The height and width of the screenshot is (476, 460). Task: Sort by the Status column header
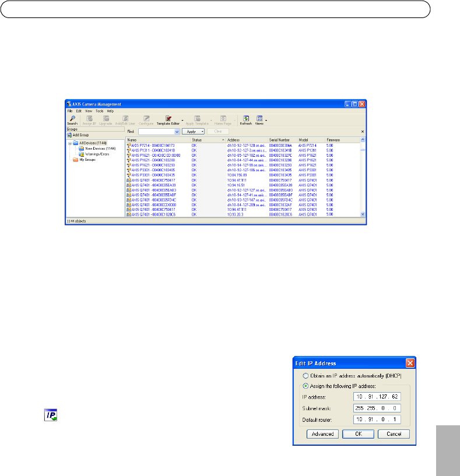208,140
